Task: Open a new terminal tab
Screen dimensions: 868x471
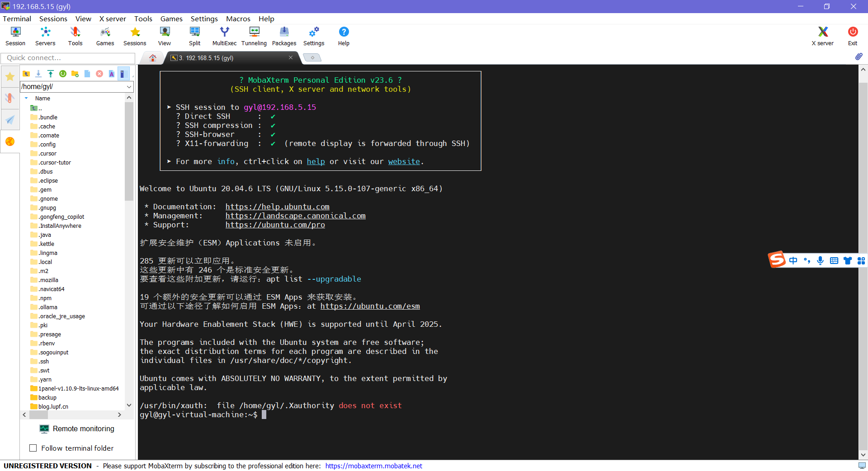Action: (312, 57)
